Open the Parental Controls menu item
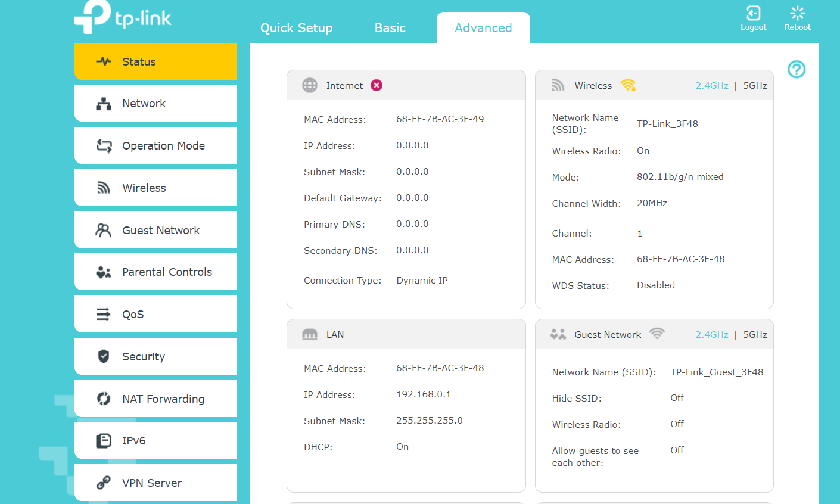Image resolution: width=840 pixels, height=504 pixels. click(155, 272)
